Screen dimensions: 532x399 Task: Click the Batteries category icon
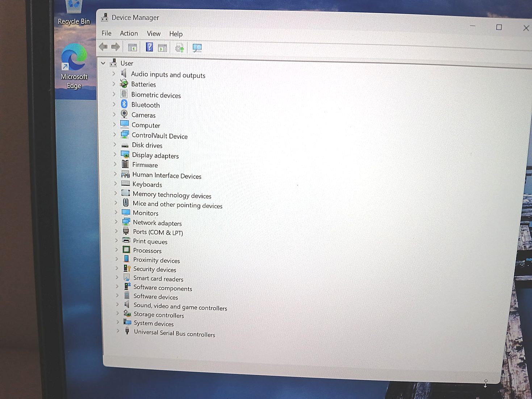(124, 84)
